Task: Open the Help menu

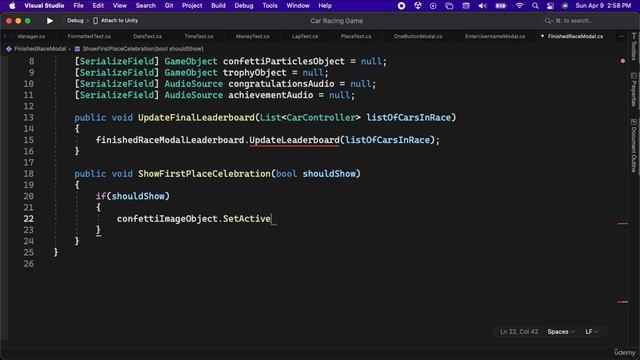Action: click(325, 6)
